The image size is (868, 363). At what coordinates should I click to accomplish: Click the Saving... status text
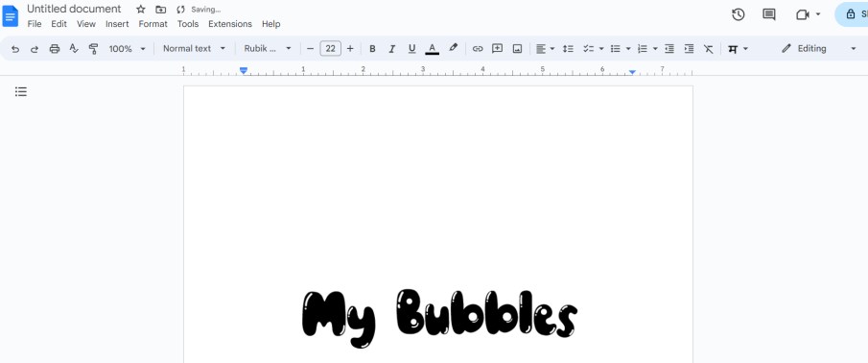pyautogui.click(x=206, y=10)
